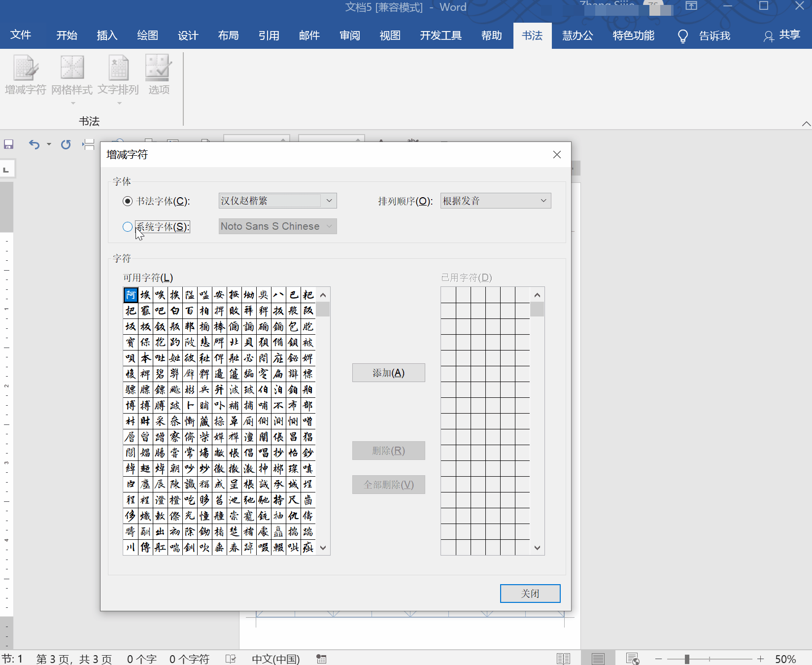Expand the 文字排列 dropdown arrow
The height and width of the screenshot is (665, 812).
(119, 103)
